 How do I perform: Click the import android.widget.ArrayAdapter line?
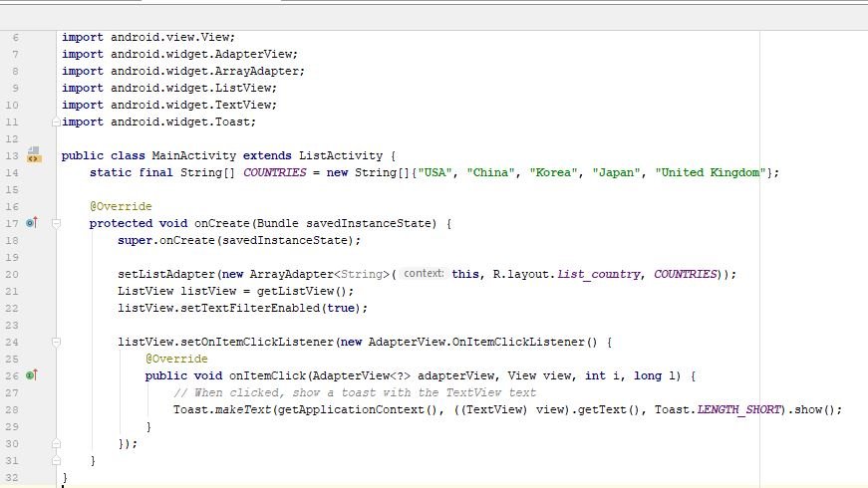[x=183, y=72]
